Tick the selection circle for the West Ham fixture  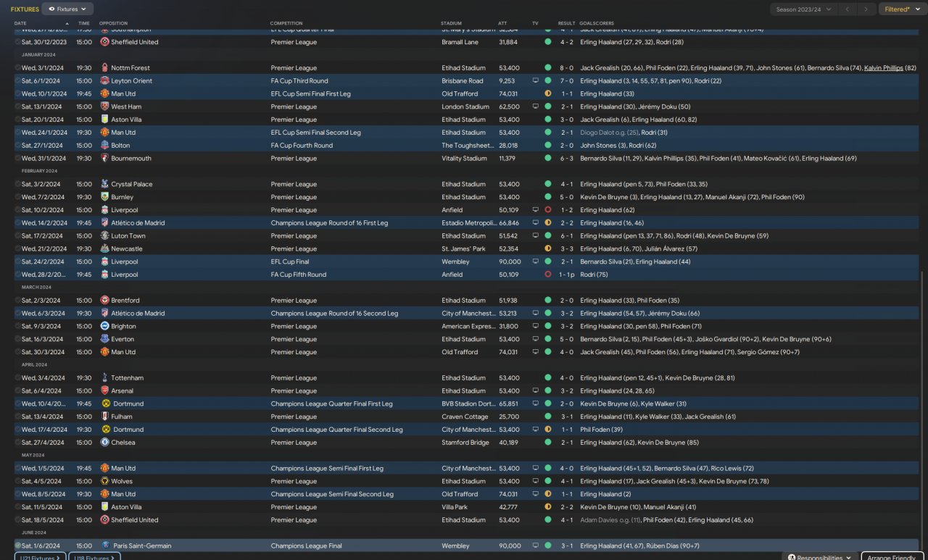coord(17,106)
